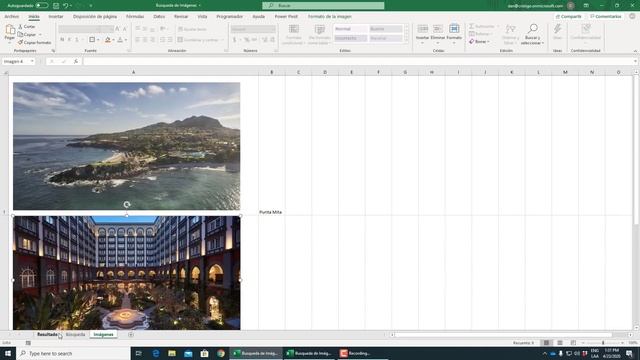Switch to the Datos tab
The image size is (640, 360).
(159, 17)
